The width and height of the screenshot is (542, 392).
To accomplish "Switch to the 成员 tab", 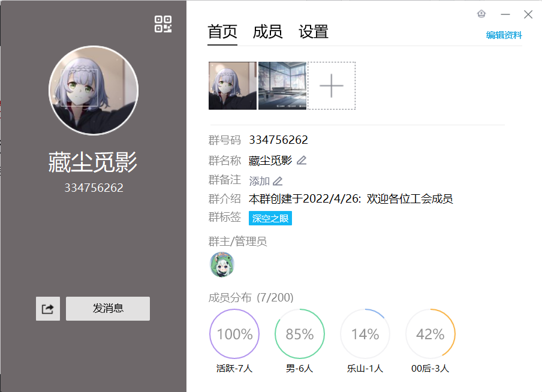I will [x=267, y=32].
